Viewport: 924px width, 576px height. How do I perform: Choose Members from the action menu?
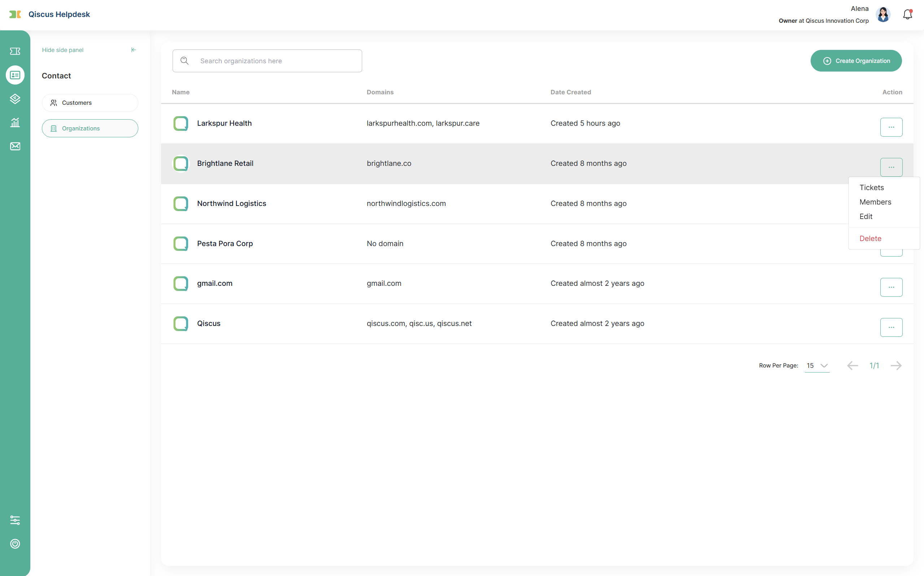point(875,202)
